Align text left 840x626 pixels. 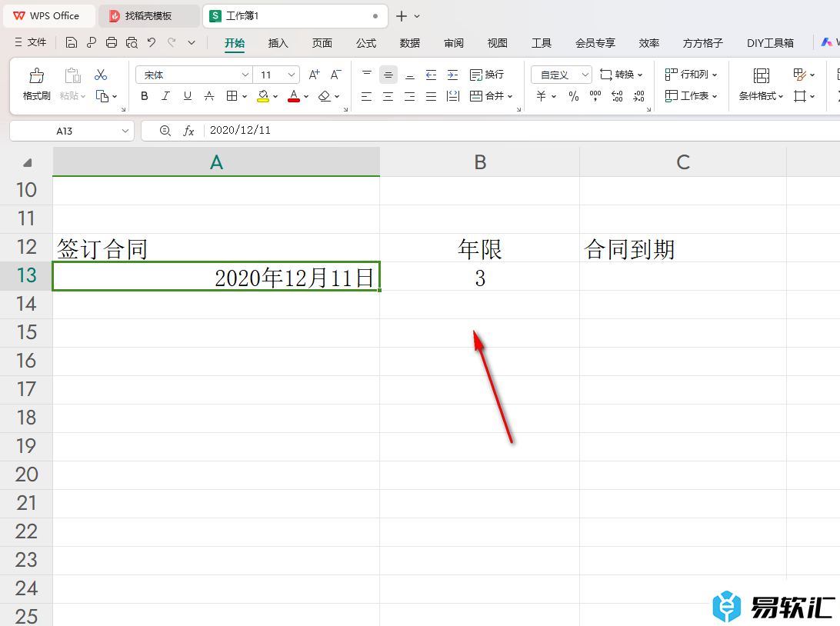[367, 96]
